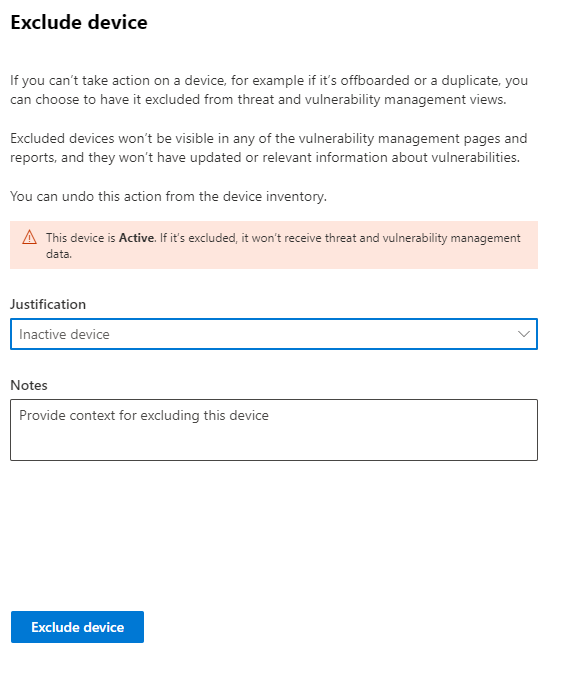Click the blue Exclude device button
Image resolution: width=566 pixels, height=677 pixels.
tap(77, 627)
